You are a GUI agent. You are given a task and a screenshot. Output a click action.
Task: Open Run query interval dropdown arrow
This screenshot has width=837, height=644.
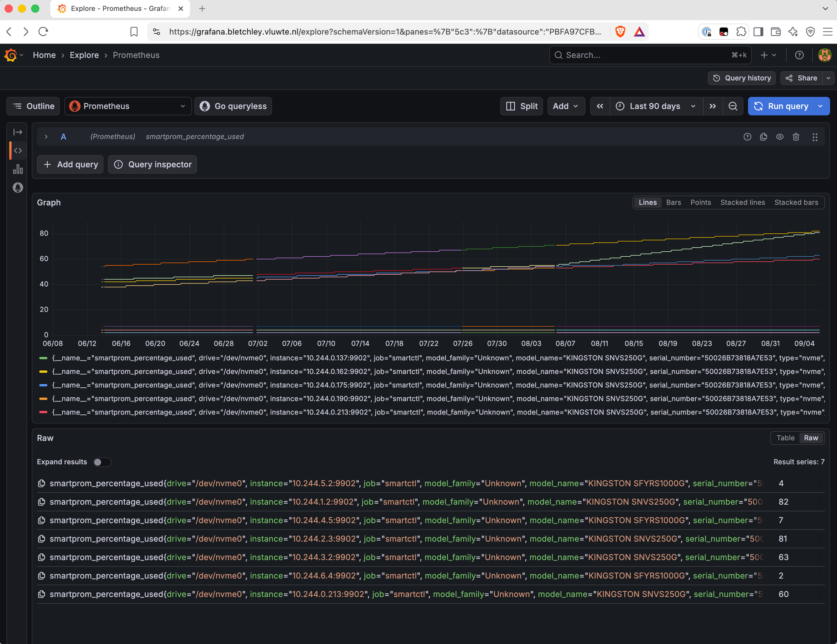point(820,106)
